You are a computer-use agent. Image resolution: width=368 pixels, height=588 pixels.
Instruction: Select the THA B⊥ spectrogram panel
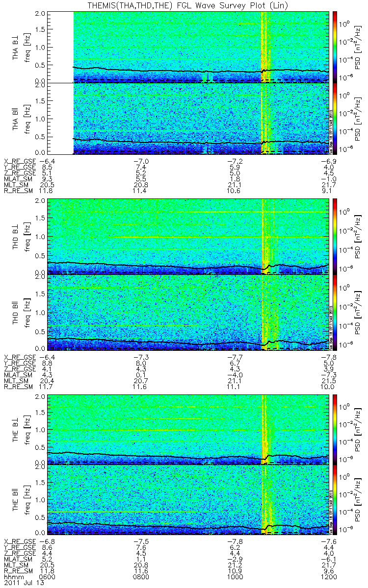(x=187, y=47)
